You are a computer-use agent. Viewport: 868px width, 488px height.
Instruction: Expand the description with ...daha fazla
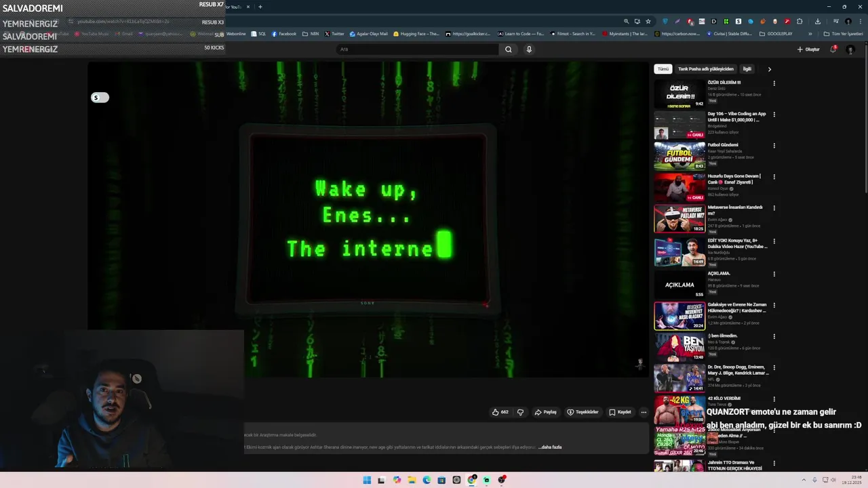pos(550,447)
